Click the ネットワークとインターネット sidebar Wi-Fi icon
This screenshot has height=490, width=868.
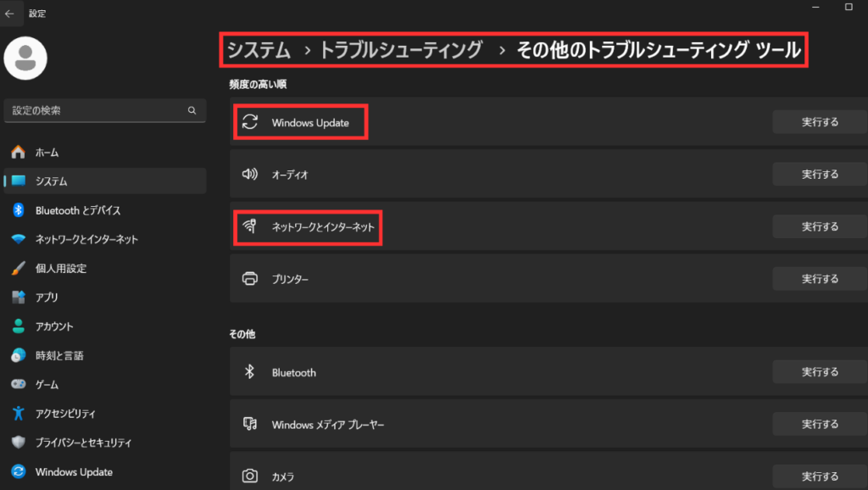19,239
